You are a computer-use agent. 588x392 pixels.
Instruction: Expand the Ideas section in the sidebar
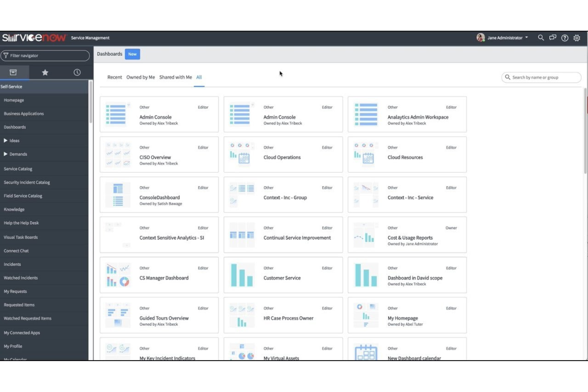click(14, 140)
